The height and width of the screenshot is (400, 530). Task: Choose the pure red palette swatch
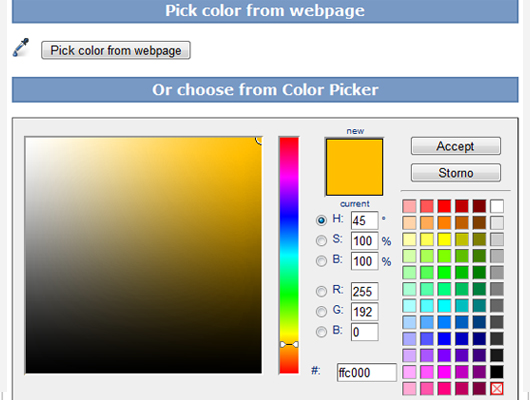[x=444, y=206]
